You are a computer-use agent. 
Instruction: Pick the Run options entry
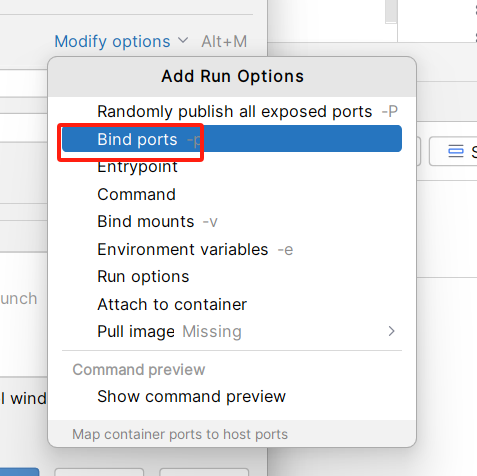(x=232, y=277)
